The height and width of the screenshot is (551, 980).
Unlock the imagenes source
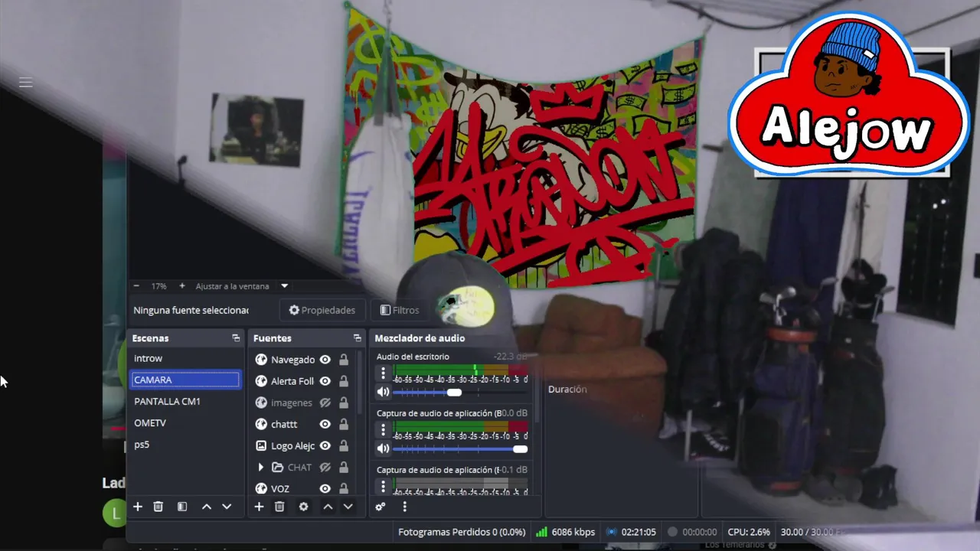[344, 403]
